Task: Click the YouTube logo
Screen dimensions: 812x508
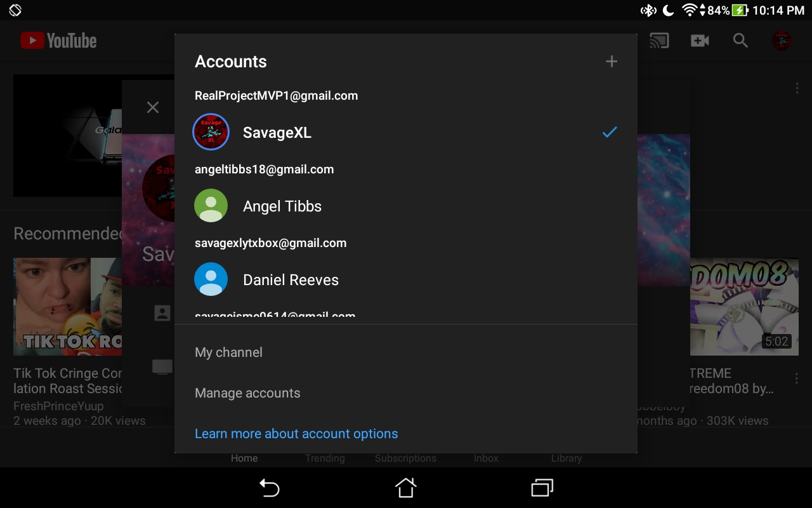Action: (x=58, y=41)
